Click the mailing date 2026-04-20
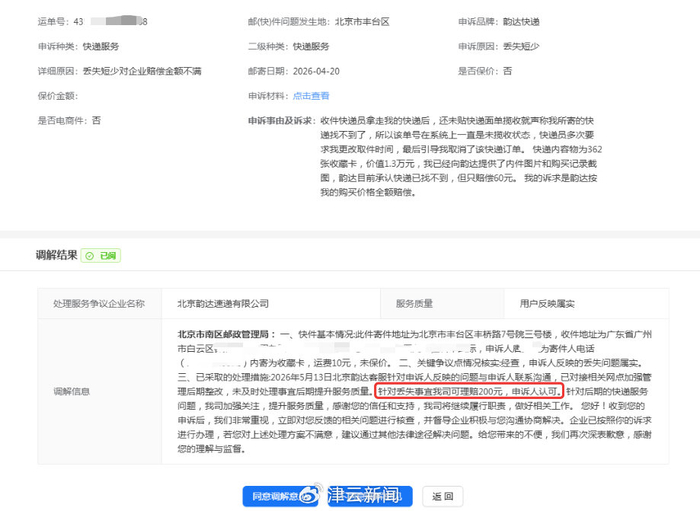The height and width of the screenshot is (511, 700). tap(316, 71)
